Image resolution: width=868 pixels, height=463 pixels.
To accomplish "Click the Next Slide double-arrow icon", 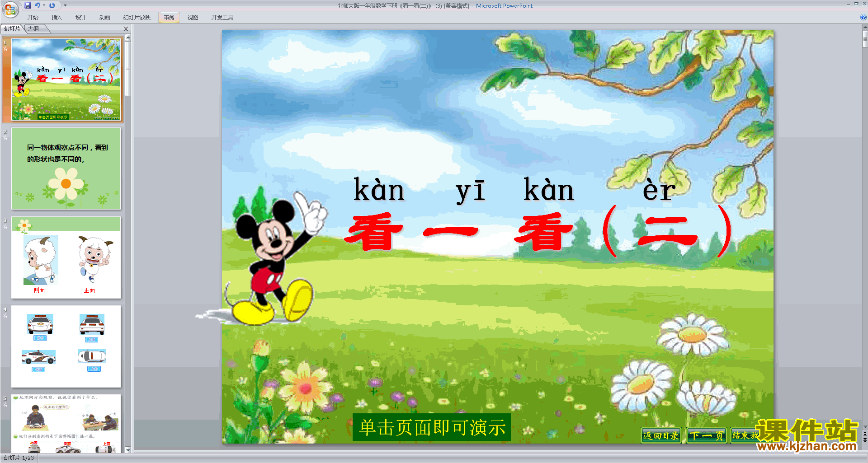I will point(865,440).
